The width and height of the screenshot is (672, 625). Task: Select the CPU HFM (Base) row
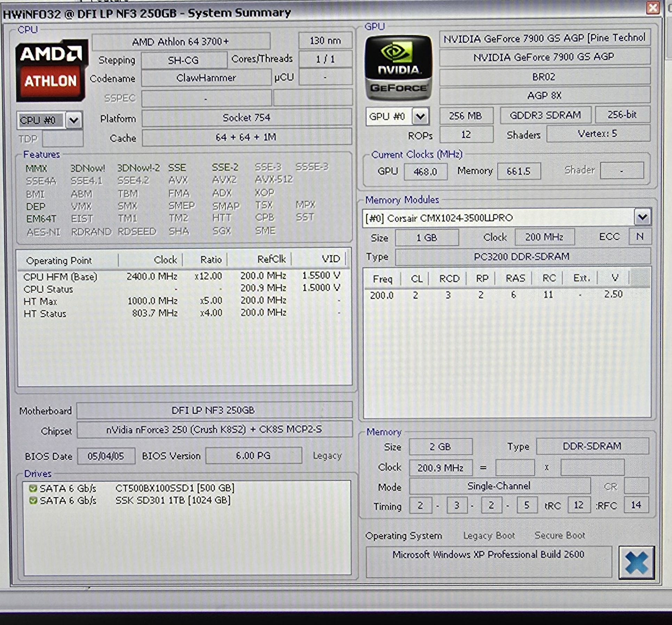[x=60, y=277]
